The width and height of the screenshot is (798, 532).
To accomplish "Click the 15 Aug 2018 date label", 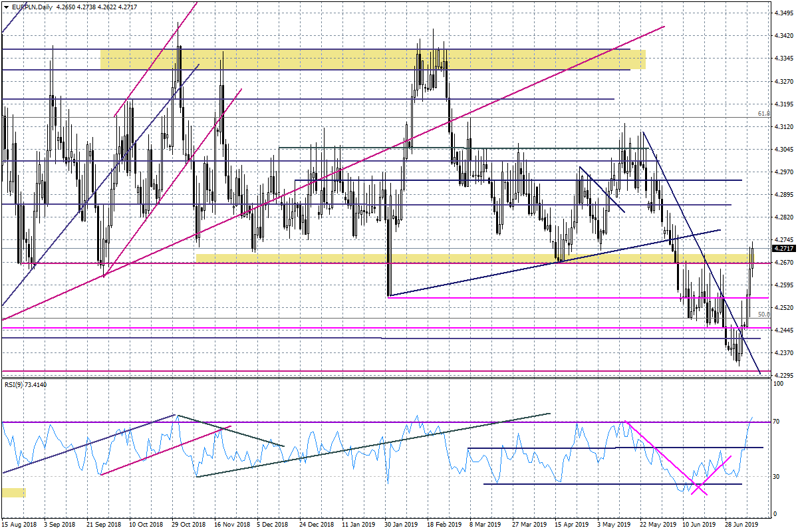I will pos(19,524).
